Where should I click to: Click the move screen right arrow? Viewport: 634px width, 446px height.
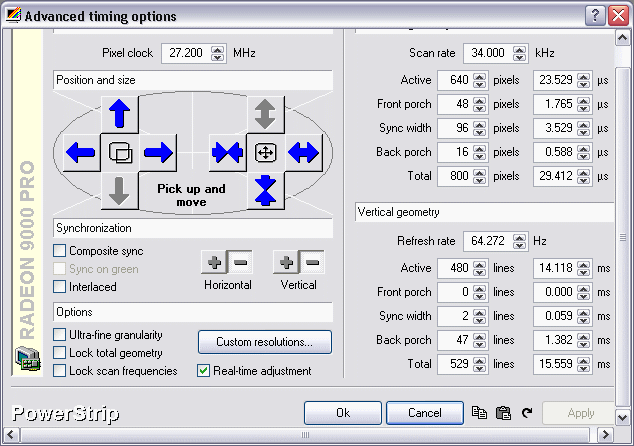pos(158,153)
